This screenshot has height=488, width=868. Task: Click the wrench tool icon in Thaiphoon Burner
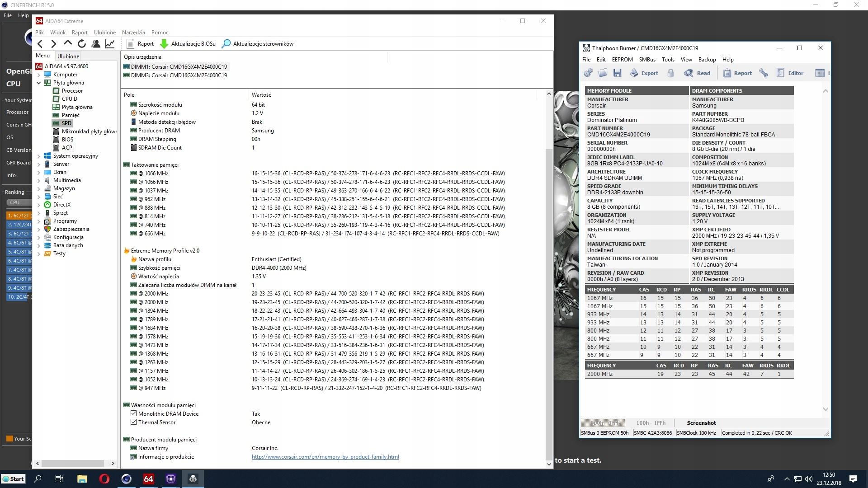tap(764, 73)
